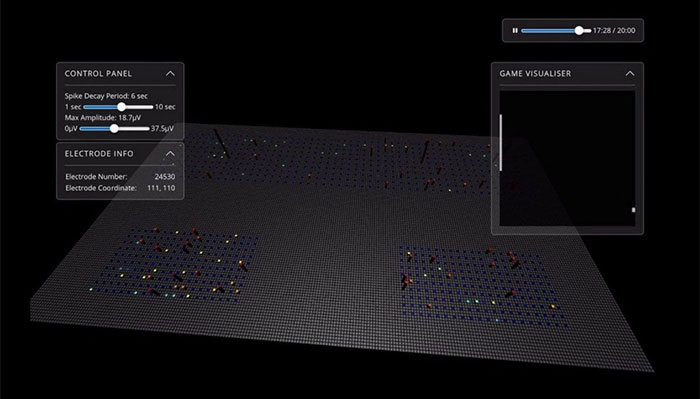700x399 pixels.
Task: Click the small ball in Game Visualiser
Action: click(x=633, y=210)
